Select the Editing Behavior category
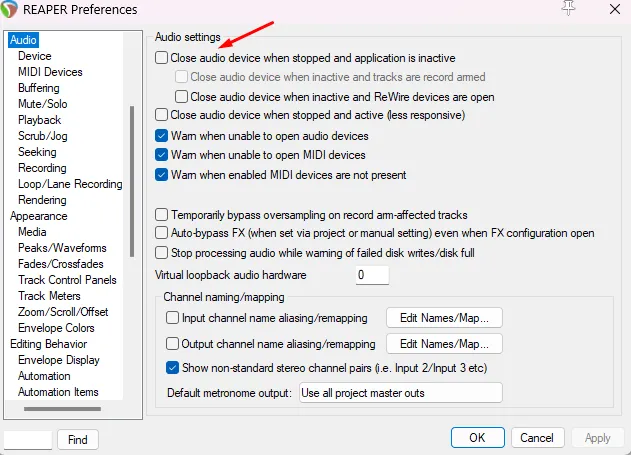 click(48, 344)
